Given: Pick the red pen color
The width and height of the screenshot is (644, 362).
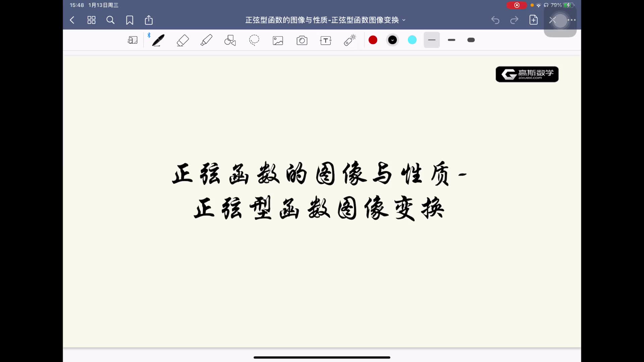Looking at the screenshot, I should click(373, 40).
